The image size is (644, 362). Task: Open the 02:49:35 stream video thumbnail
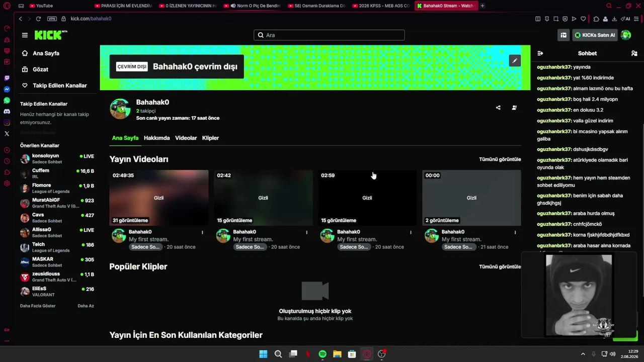(x=159, y=198)
